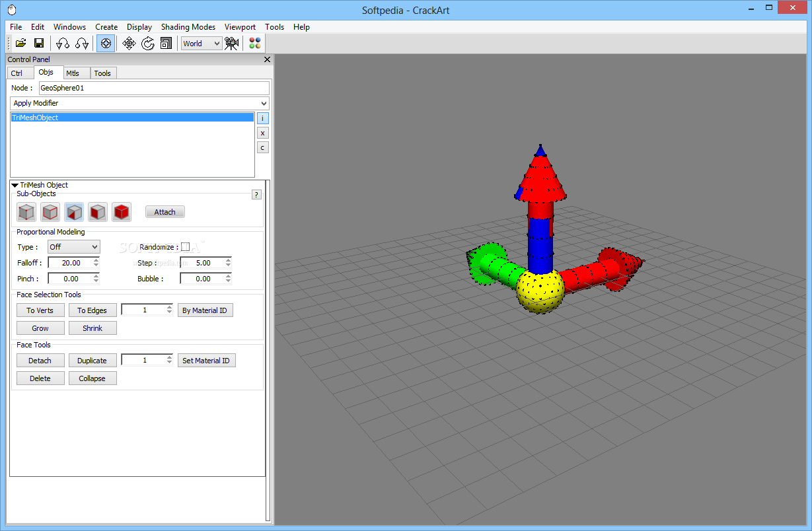Open the Help menu
Image resolution: width=812 pixels, height=531 pixels.
301,27
